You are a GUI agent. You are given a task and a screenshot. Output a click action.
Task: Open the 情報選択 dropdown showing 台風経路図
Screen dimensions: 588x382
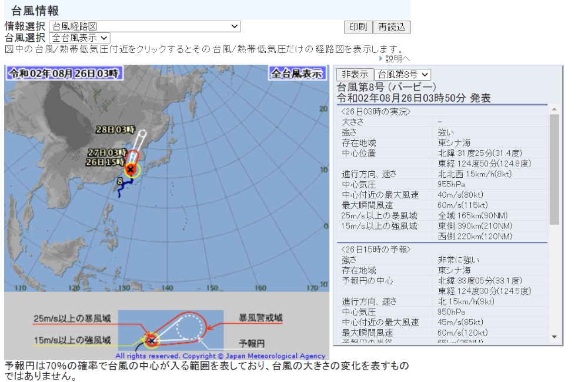pyautogui.click(x=145, y=26)
